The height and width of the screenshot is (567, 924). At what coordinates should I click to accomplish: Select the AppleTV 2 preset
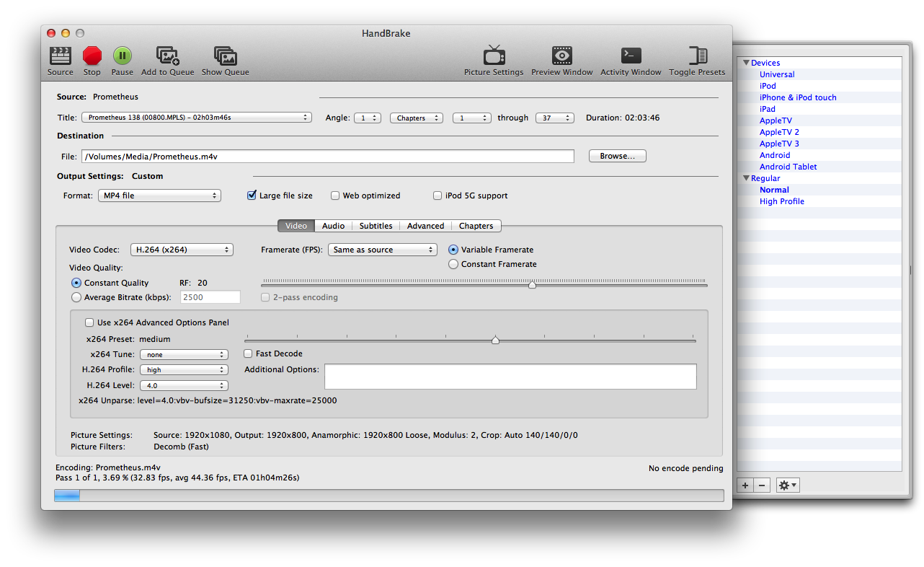point(779,132)
